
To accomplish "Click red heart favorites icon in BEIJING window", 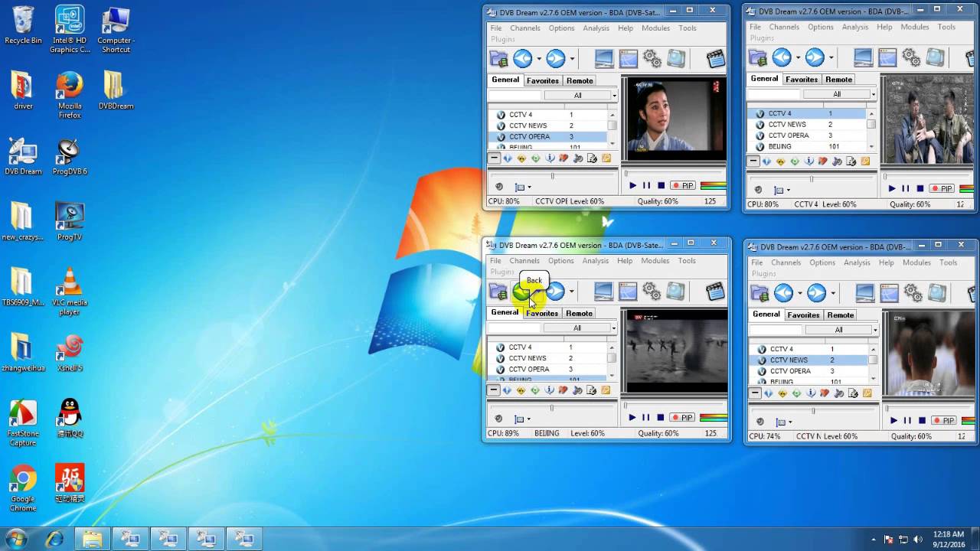I will click(563, 390).
